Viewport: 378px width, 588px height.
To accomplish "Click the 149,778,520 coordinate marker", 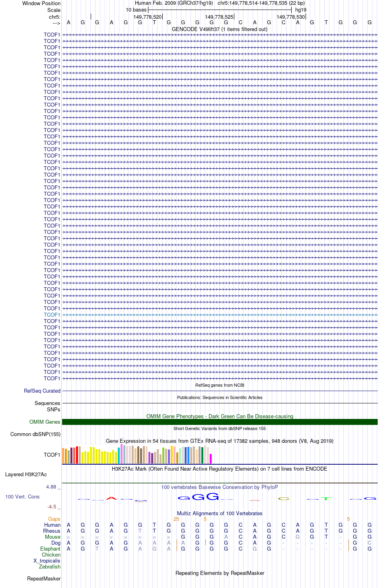I will click(x=148, y=17).
